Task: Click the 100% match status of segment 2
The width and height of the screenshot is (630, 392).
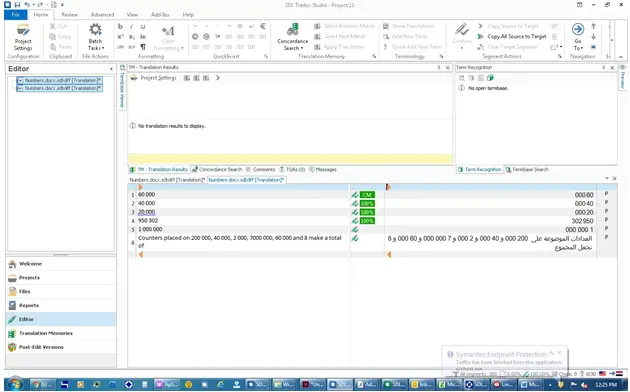Action: click(367, 204)
